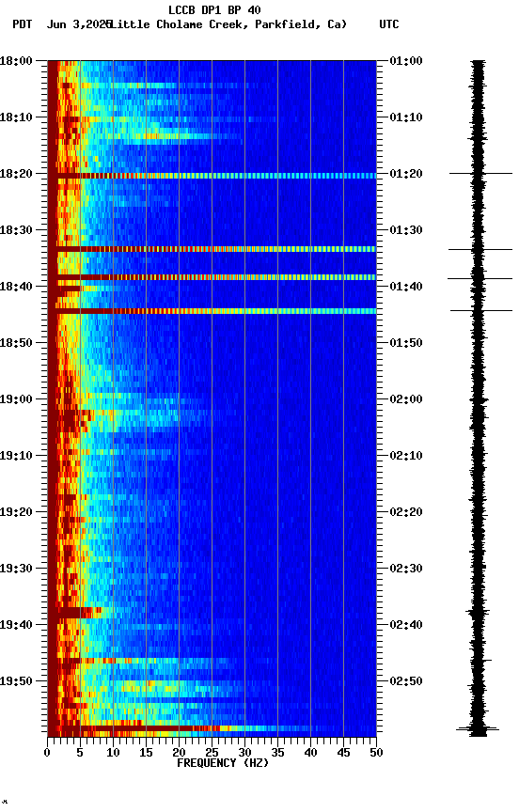519x812 pixels.
Task: Click the 02:00 UTC time label
Action: [x=406, y=399]
